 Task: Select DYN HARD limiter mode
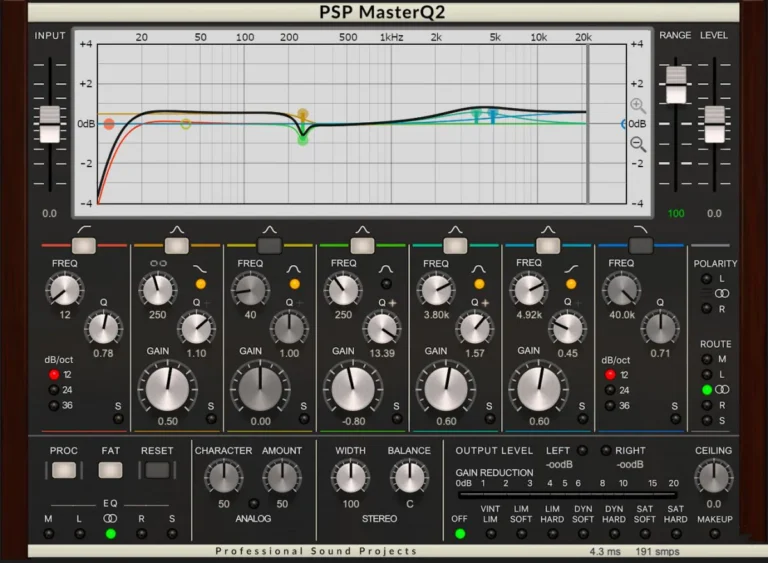click(614, 534)
